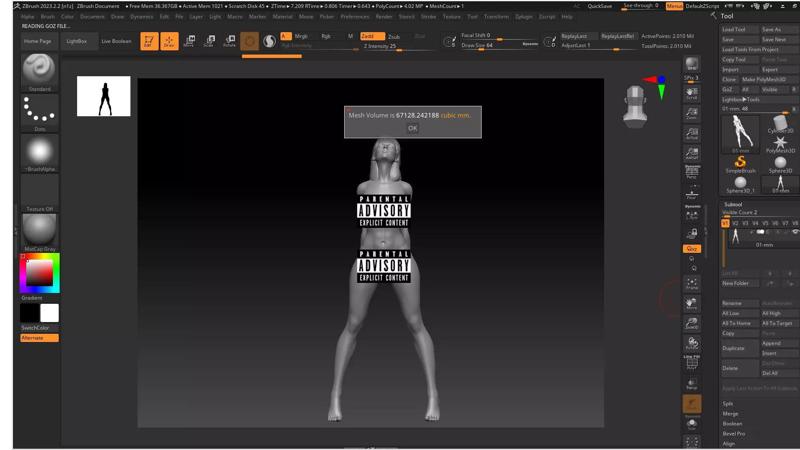Pick a color in the color picker square

click(x=40, y=272)
